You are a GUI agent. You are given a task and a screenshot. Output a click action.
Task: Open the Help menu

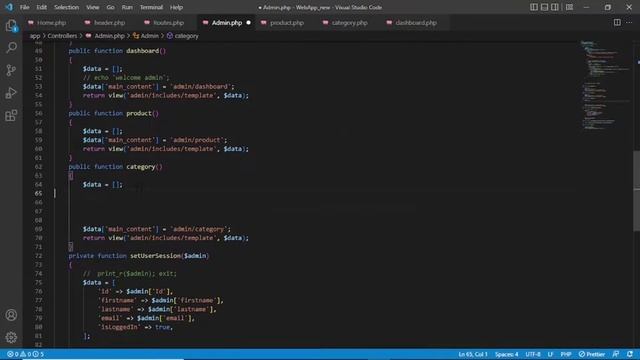tap(176, 7)
